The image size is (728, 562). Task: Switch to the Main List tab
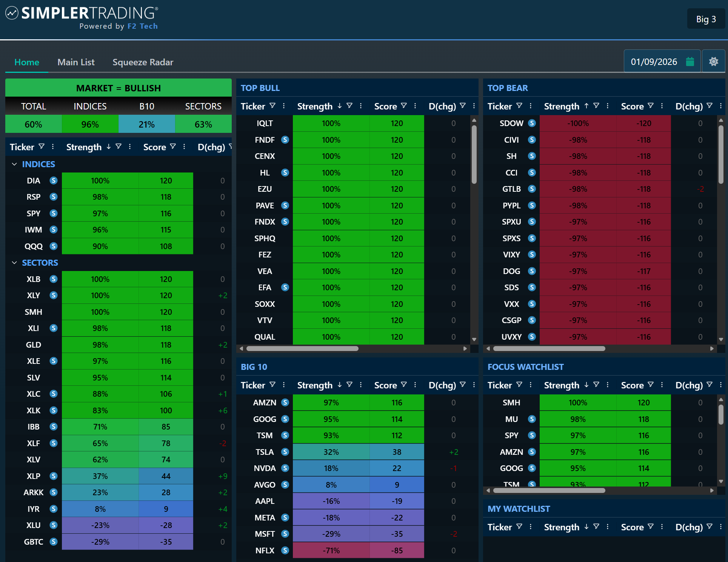click(x=76, y=62)
